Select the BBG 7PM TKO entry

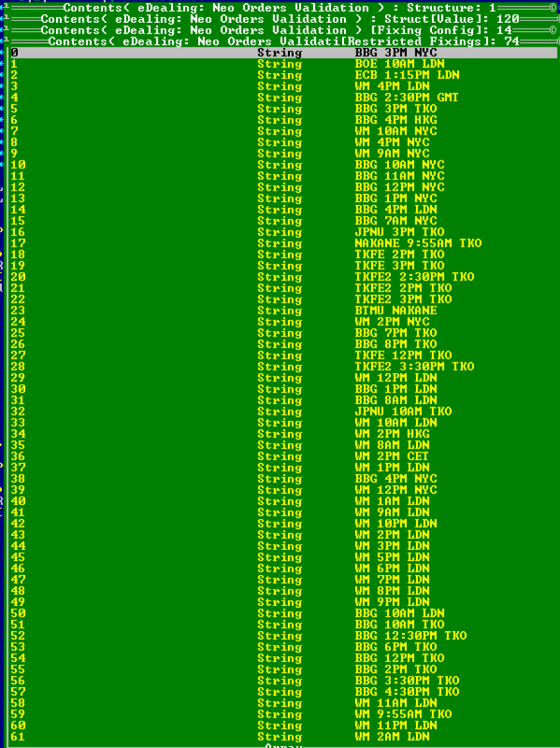pos(396,333)
